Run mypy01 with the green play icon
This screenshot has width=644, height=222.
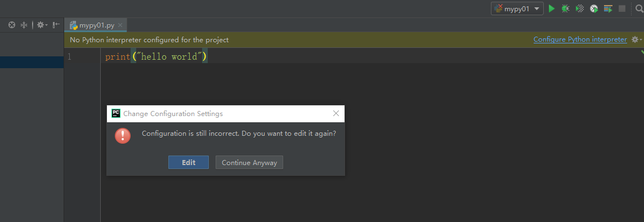pos(552,8)
